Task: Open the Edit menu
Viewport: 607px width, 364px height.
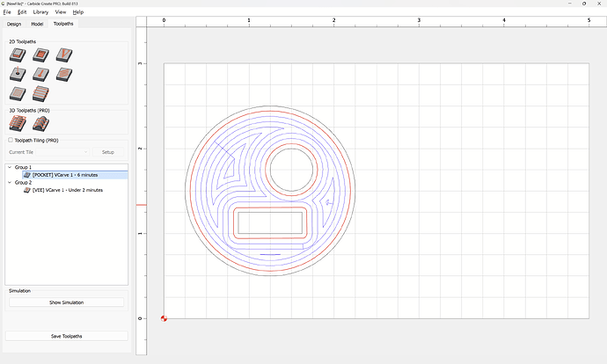Action: click(x=22, y=12)
